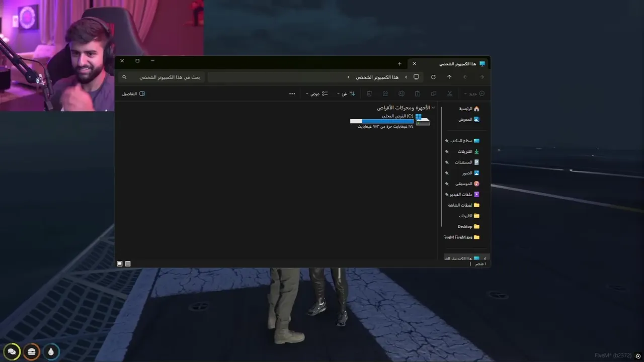Viewport: 644px width, 362px height.
Task: Click the Copy toolbar icon
Action: 434,94
